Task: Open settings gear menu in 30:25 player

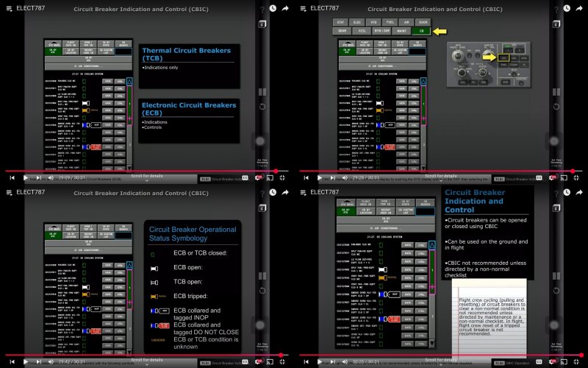Action: tap(552, 361)
